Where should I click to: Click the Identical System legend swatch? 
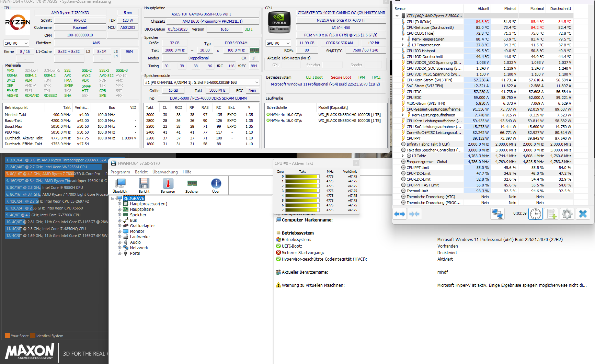tap(33, 336)
